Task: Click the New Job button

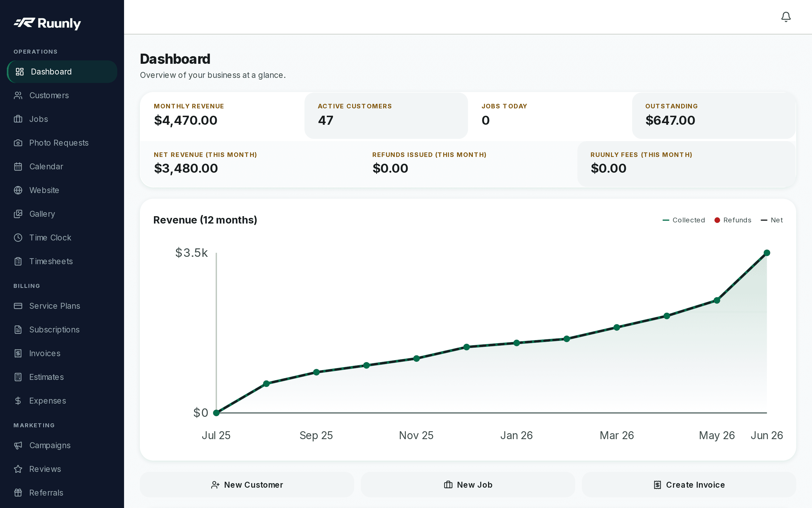Action: tap(468, 485)
